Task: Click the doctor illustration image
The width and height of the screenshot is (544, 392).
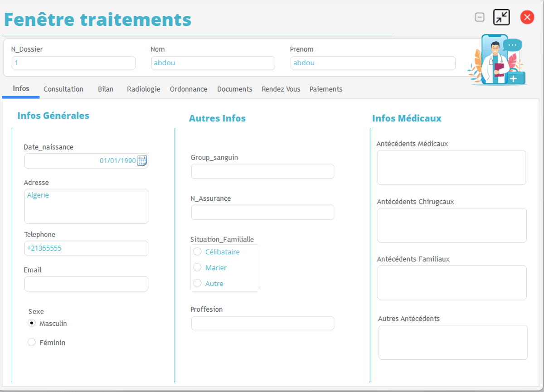Action: (497, 59)
